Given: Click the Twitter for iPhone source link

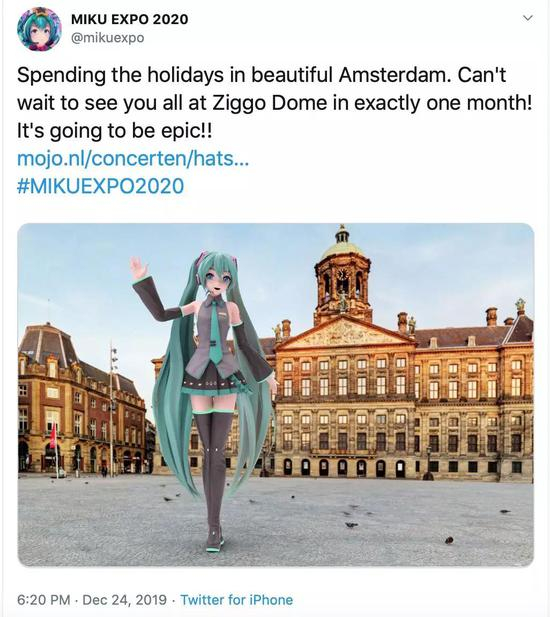Looking at the screenshot, I should coord(236,600).
